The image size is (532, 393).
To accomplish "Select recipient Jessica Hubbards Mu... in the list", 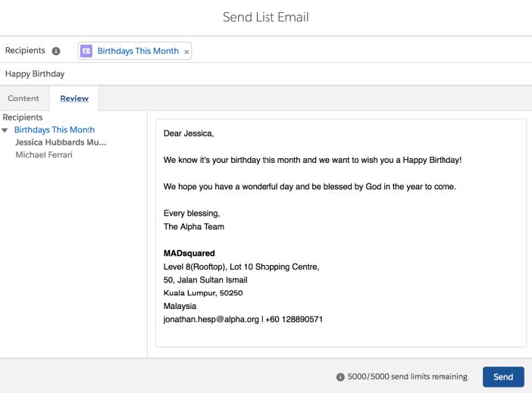I will pos(61,142).
